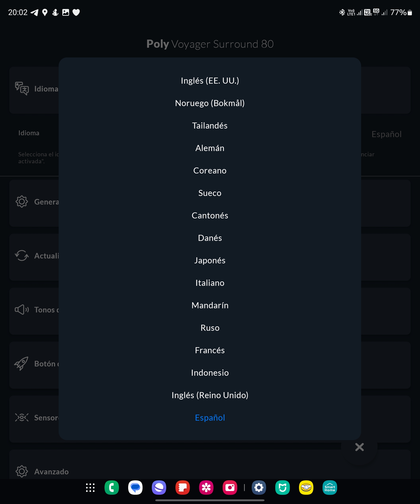Tap the rocket button icon
This screenshot has width=420, height=504.
(x=21, y=363)
